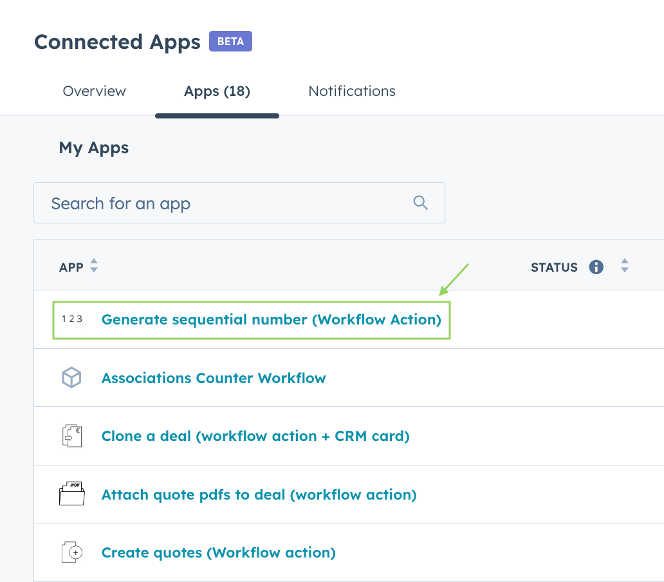Open the Associations Counter Workflow app
664x582 pixels.
[213, 378]
